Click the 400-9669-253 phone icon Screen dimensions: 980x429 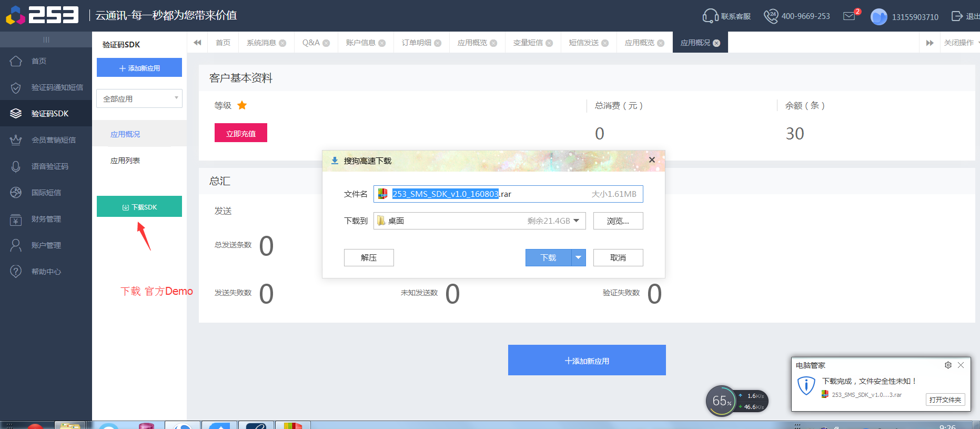click(x=771, y=16)
